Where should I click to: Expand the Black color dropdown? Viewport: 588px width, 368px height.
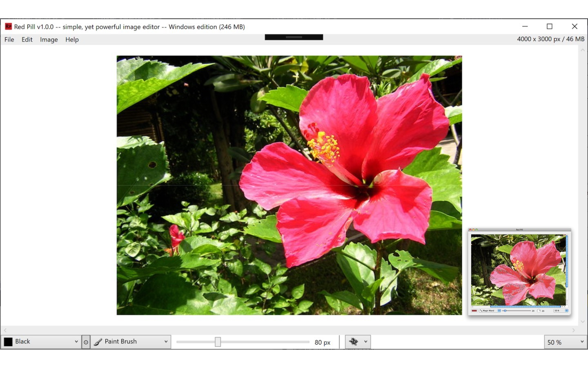click(x=76, y=342)
